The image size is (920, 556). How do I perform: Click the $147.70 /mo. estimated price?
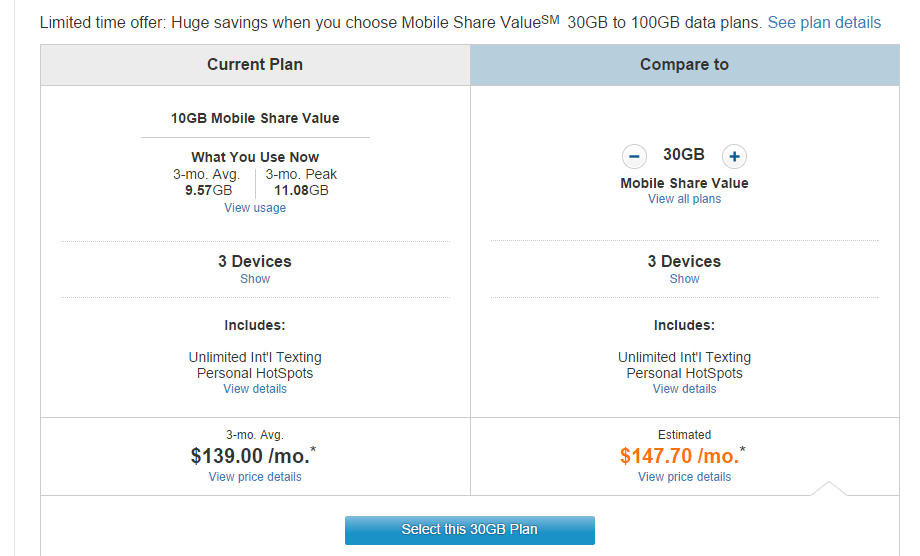pyautogui.click(x=680, y=456)
